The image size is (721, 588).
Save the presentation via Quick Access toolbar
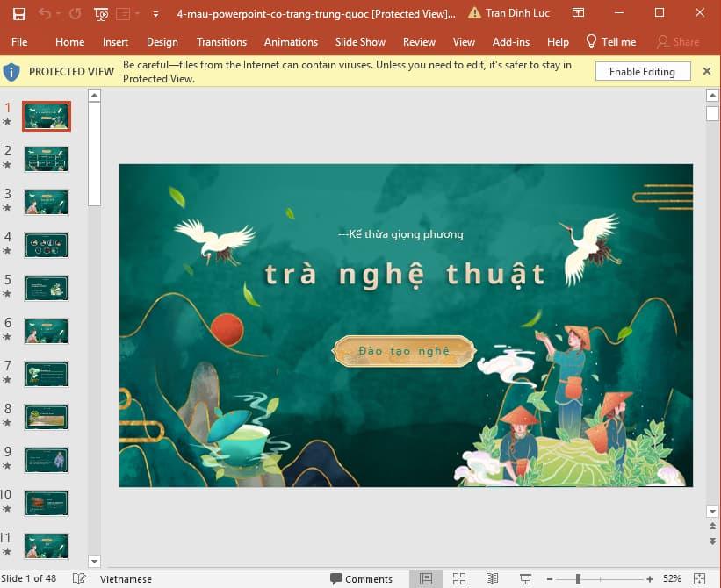coord(19,13)
